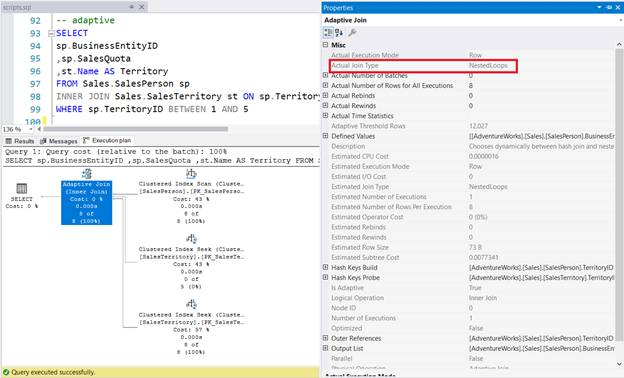Switch Properties to the Categorized view icon
The image size is (624, 378).
[x=328, y=33]
